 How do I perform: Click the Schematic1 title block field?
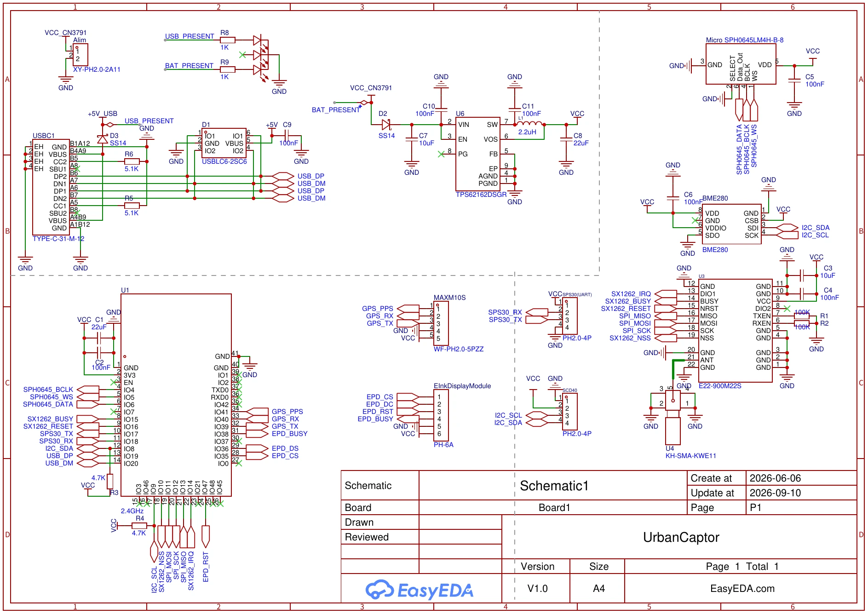coord(554,486)
